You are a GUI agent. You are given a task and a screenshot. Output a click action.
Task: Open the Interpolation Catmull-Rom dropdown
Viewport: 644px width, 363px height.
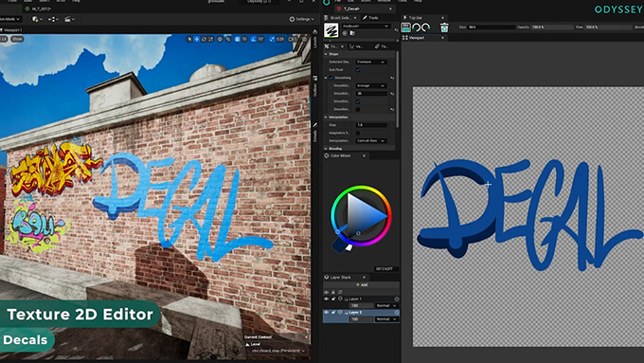371,140
